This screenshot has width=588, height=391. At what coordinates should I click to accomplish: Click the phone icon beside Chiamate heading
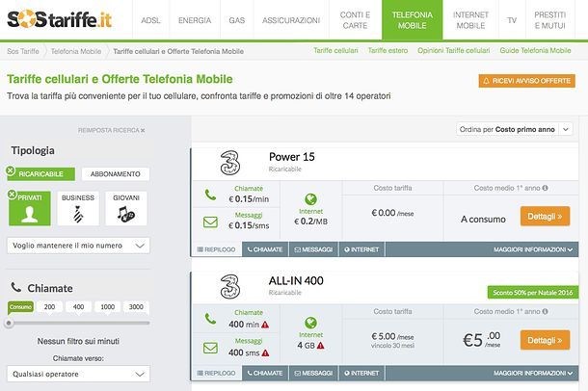click(x=16, y=287)
